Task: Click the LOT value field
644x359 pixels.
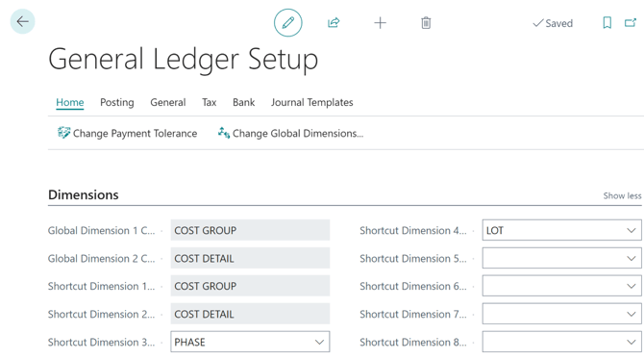Action: click(x=561, y=230)
